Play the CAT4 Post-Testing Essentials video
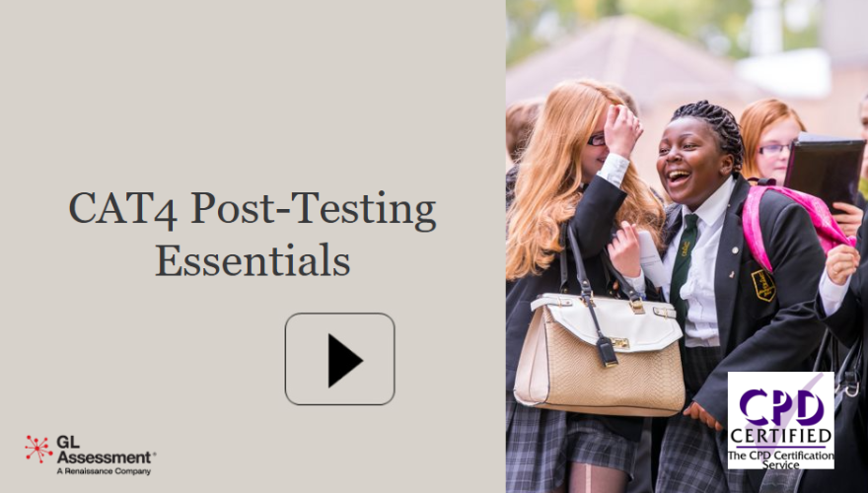Screen dimensions: 868x493 340,359
